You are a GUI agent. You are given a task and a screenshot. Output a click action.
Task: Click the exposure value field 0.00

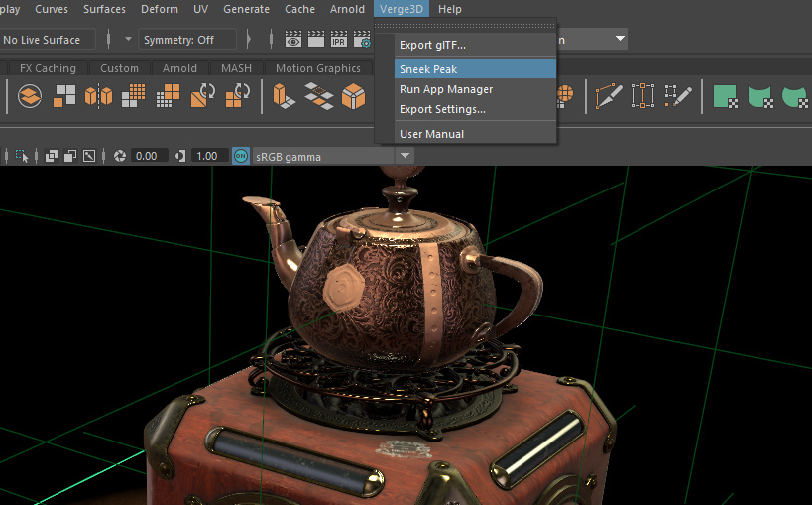click(148, 156)
